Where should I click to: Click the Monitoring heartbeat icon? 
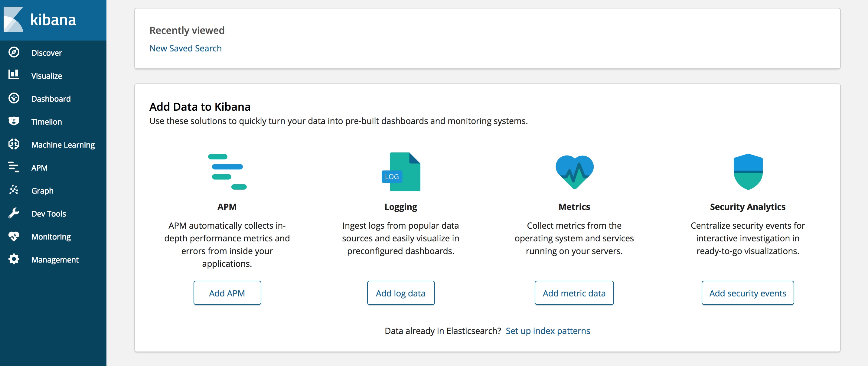pos(14,236)
